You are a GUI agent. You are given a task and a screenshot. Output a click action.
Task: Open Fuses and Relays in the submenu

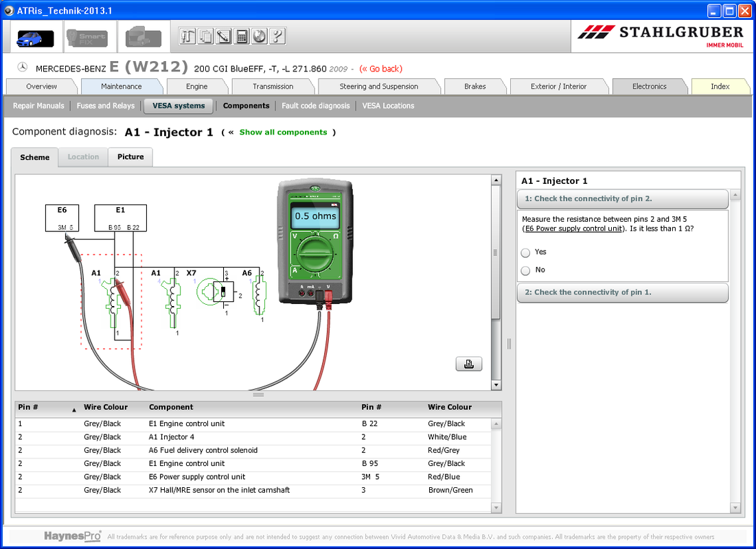106,106
